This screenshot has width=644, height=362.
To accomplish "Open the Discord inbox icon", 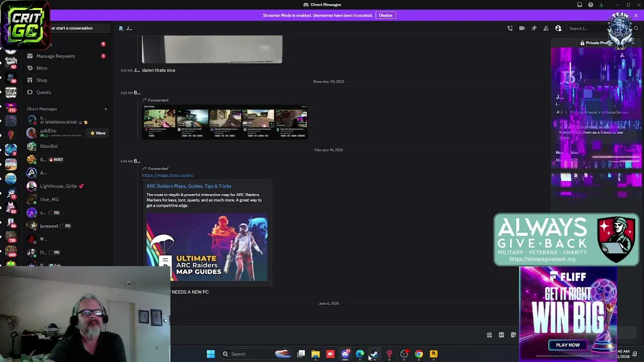I will point(580,5).
